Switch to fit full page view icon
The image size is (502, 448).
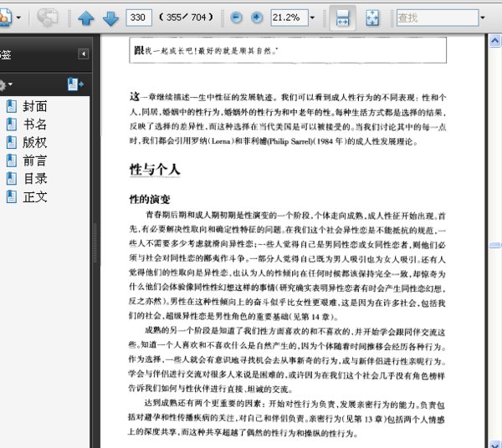pos(372,18)
